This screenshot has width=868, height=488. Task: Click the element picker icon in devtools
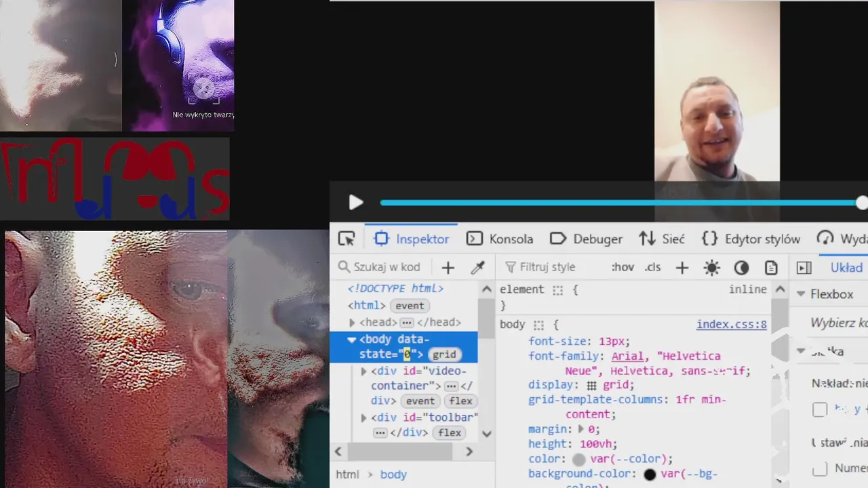tap(347, 239)
